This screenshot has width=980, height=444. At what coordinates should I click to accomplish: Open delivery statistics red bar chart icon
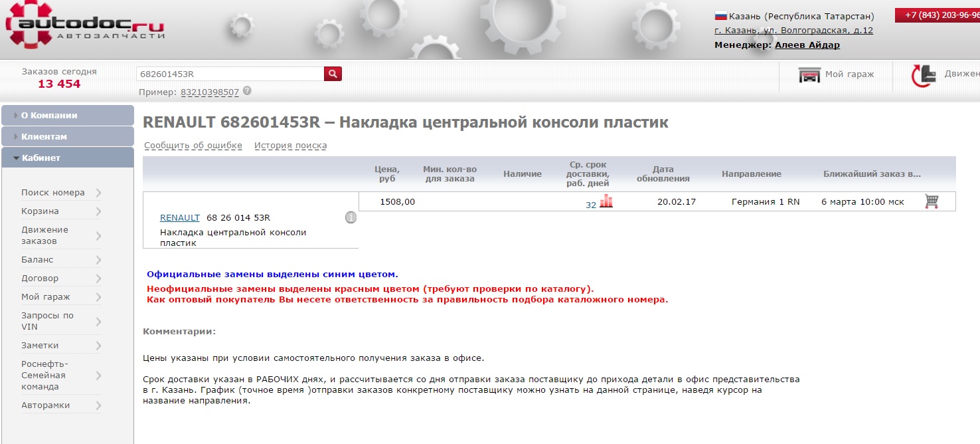606,201
